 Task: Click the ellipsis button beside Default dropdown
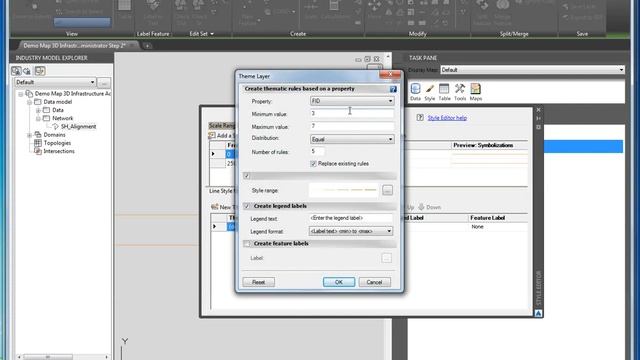(104, 82)
